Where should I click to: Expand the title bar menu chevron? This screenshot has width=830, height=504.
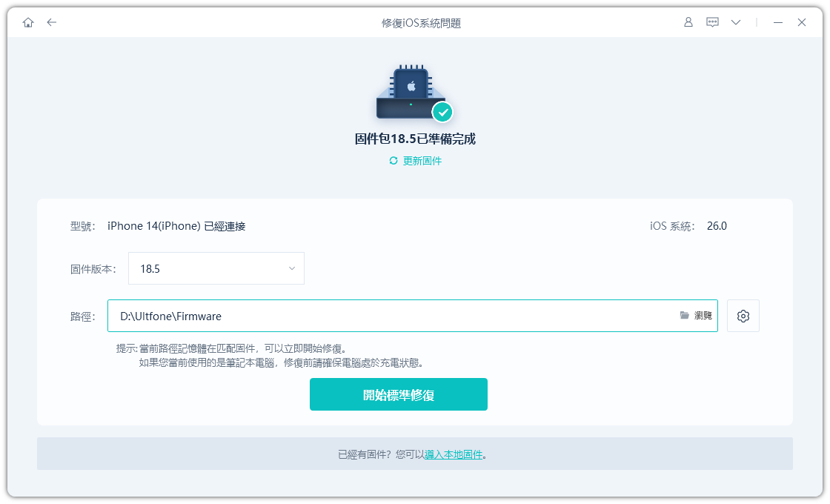tap(735, 22)
